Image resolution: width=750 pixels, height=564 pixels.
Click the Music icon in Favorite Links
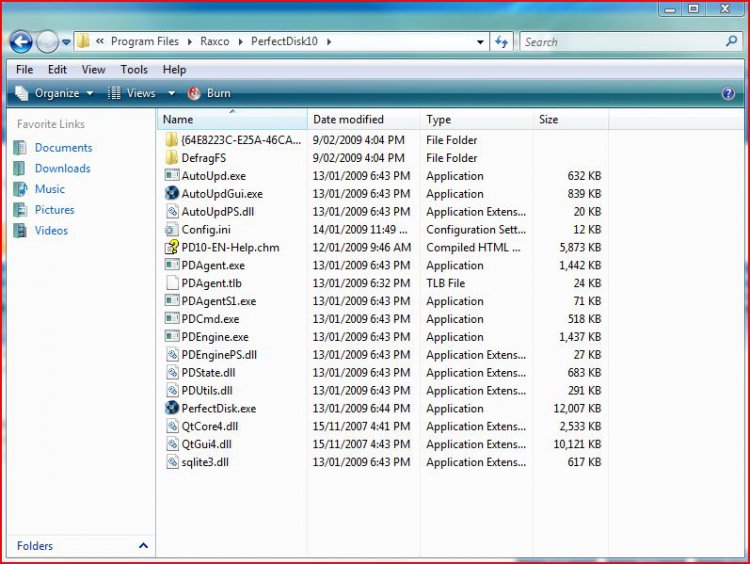pyautogui.click(x=20, y=189)
